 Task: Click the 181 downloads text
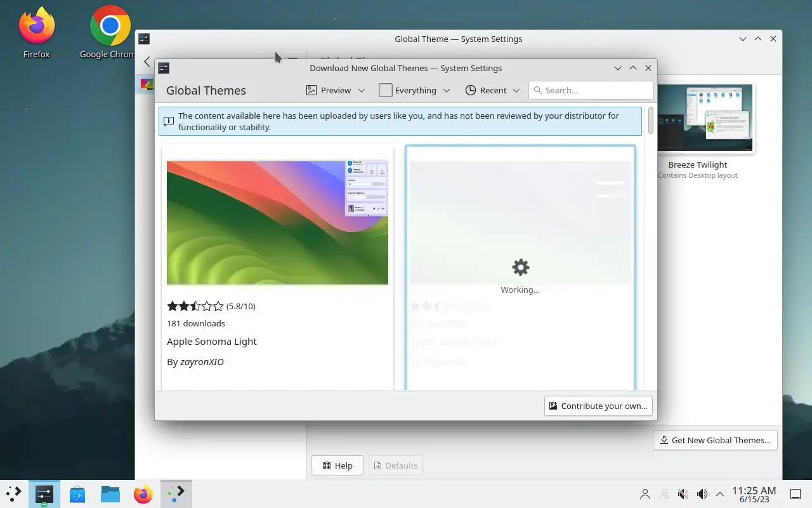click(x=196, y=323)
